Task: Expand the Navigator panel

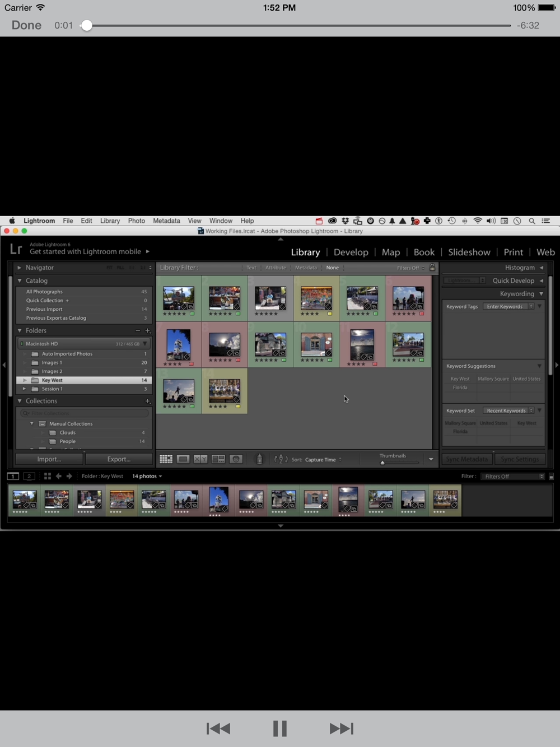Action: coord(20,268)
